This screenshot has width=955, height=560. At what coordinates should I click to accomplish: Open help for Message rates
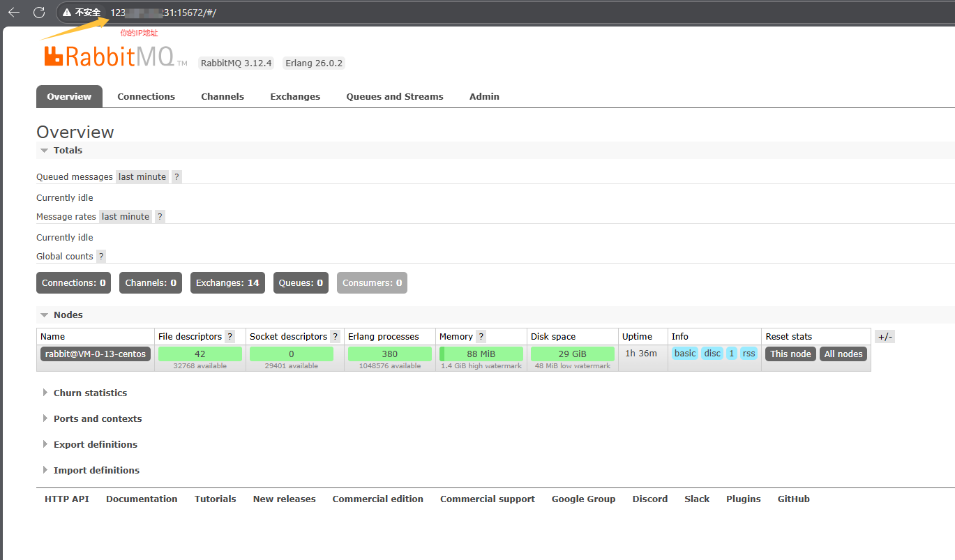160,216
